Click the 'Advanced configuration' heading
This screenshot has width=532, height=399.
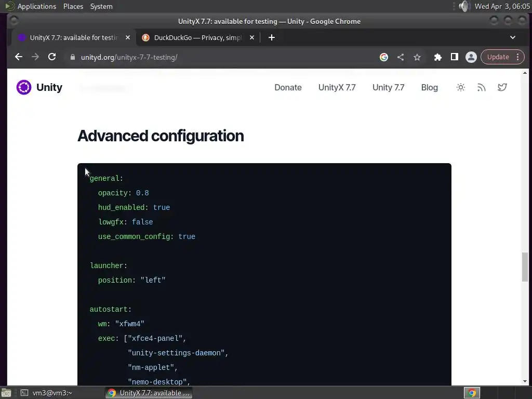161,136
